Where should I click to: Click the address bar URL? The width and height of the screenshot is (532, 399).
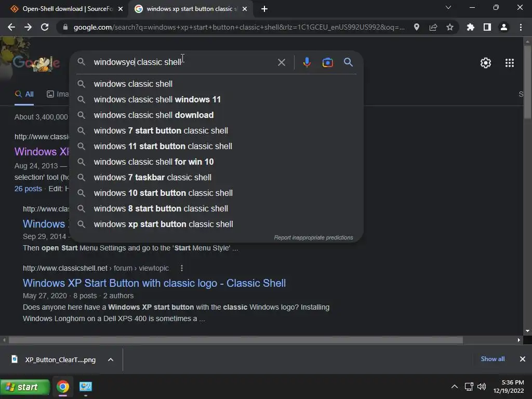click(x=239, y=27)
